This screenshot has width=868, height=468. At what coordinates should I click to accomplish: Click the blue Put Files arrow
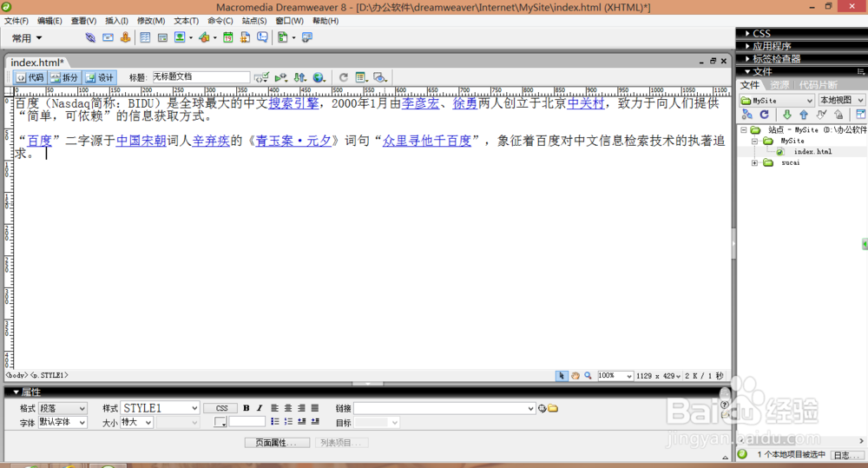[x=804, y=115]
